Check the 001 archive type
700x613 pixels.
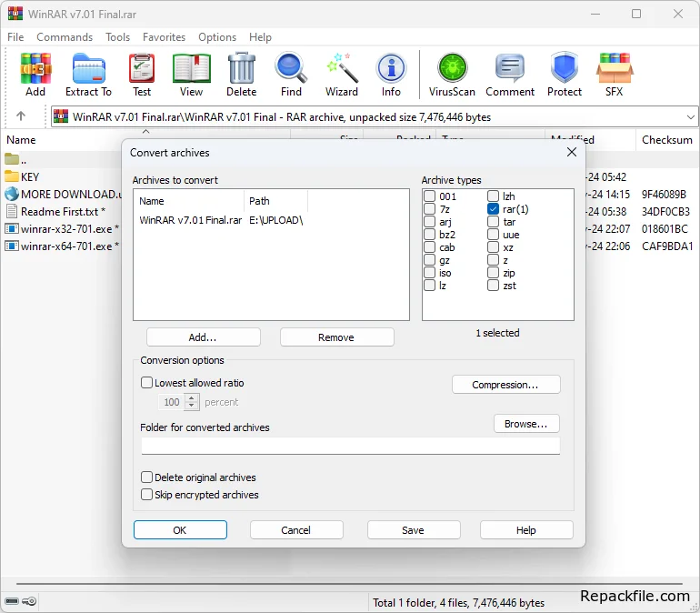[429, 196]
